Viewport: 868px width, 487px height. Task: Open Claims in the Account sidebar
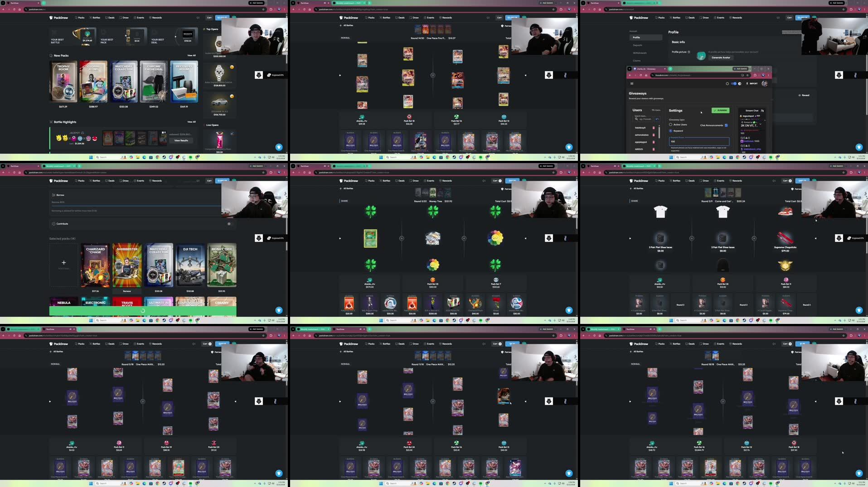637,61
